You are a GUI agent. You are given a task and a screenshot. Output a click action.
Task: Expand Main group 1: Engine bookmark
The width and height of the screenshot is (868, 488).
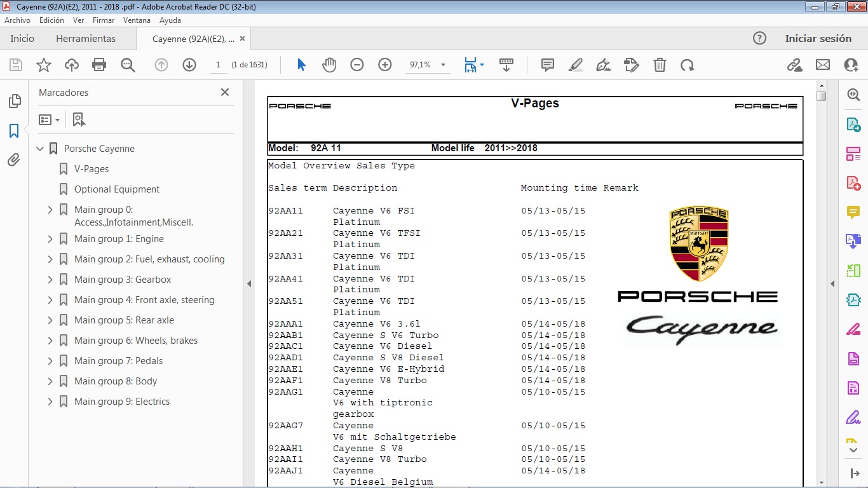coord(50,239)
